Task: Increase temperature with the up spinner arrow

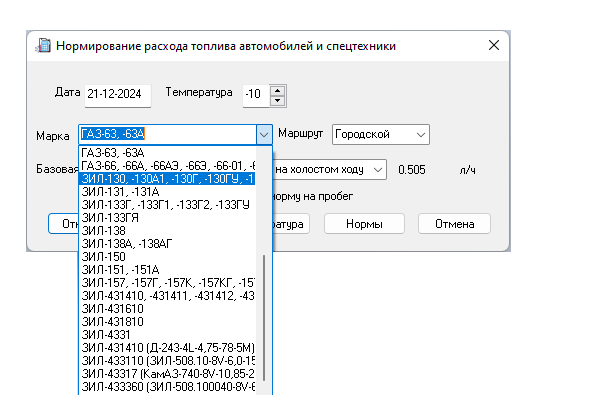Action: (x=277, y=89)
